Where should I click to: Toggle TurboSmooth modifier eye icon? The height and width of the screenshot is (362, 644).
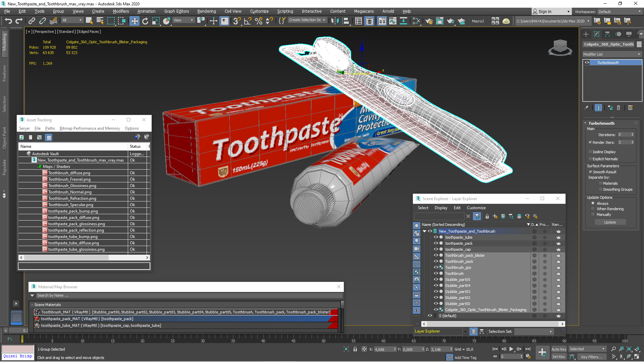[x=587, y=63]
